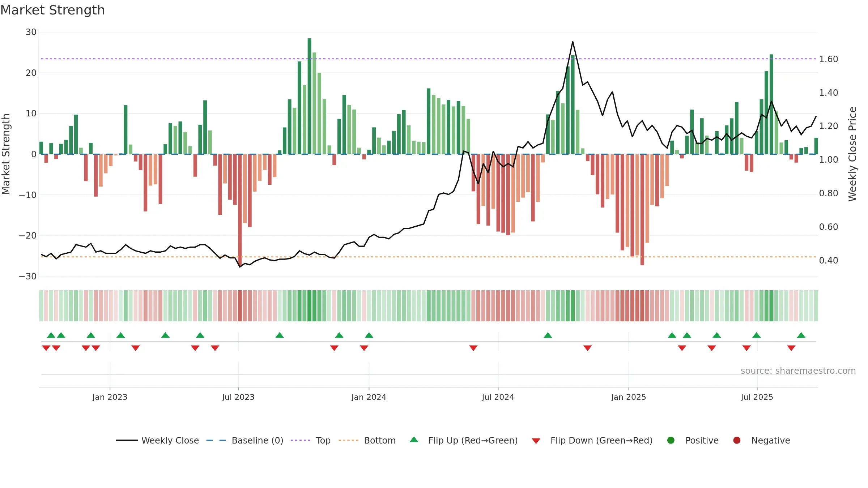Click the 0.40 price axis value

829,260
